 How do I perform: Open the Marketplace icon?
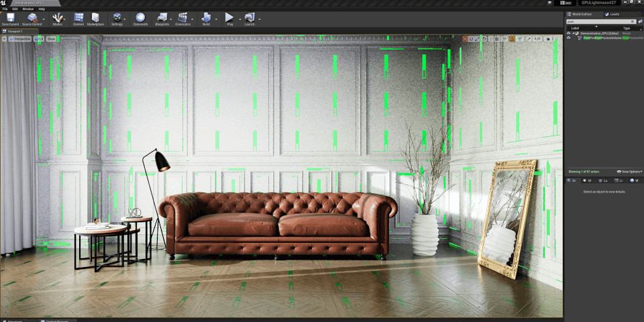[95, 19]
